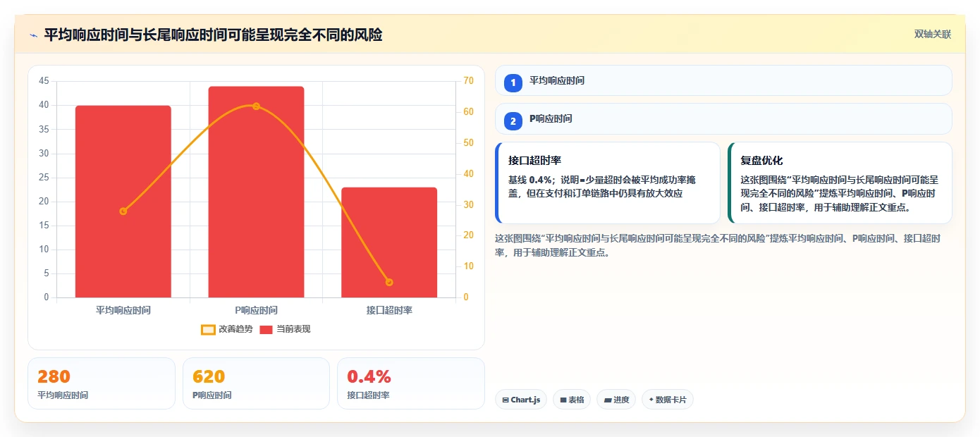
Task: Click the 0.4% stat card value
Action: [369, 376]
